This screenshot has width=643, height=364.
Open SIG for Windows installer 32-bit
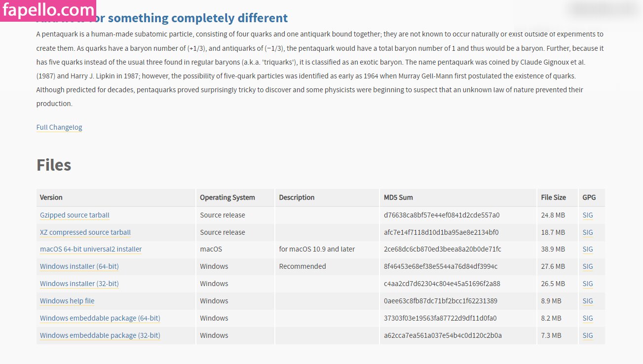click(588, 284)
